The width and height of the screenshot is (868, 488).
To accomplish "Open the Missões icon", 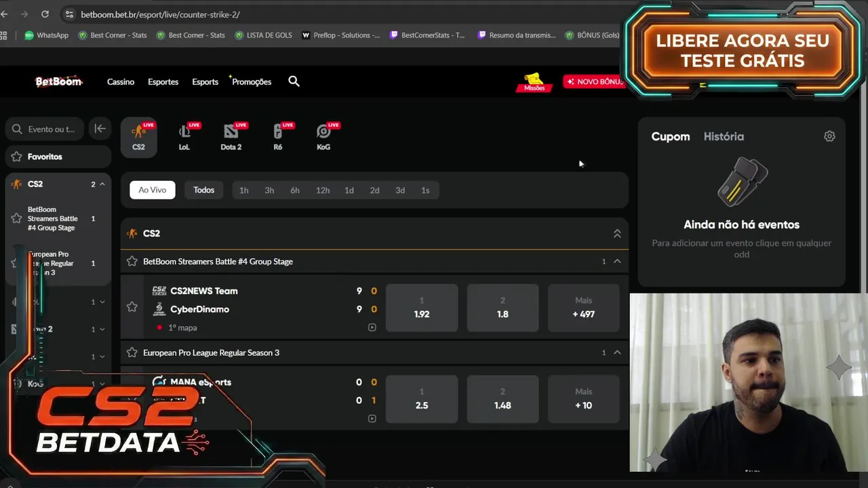I will pos(534,82).
